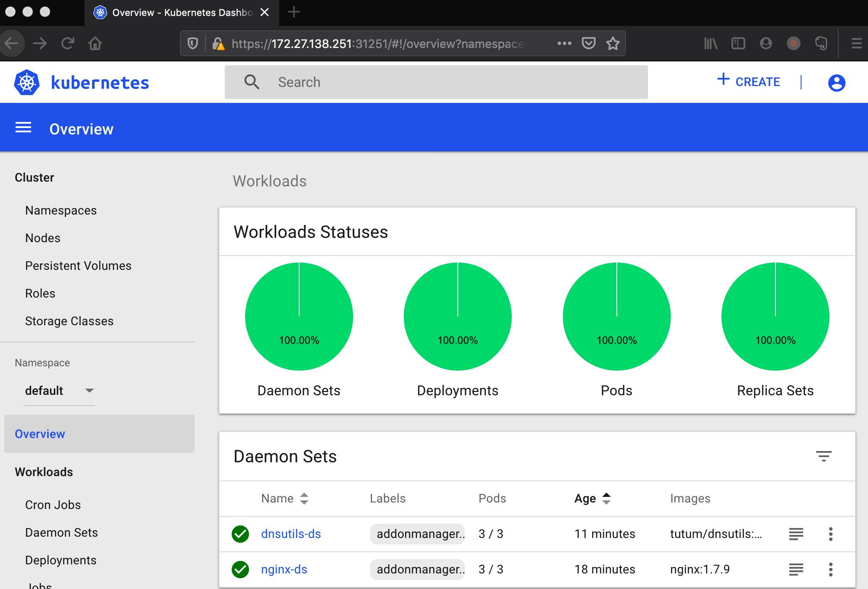Viewport: 868px width, 589px height.
Task: Click into the Search field
Action: (x=436, y=82)
